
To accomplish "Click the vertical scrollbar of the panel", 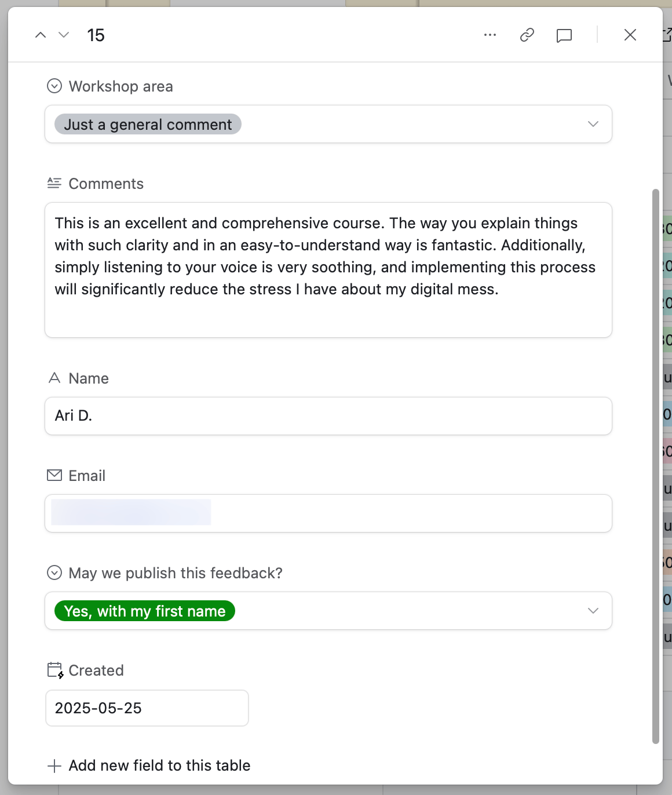I will click(656, 464).
